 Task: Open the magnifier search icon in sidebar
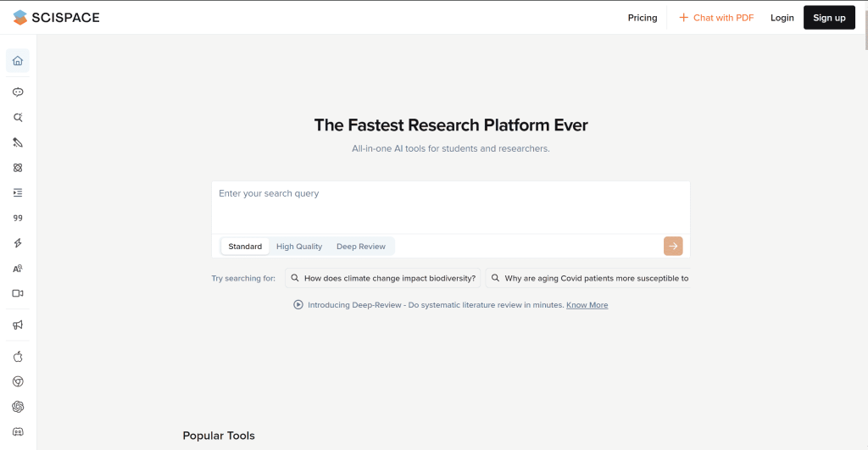click(18, 117)
